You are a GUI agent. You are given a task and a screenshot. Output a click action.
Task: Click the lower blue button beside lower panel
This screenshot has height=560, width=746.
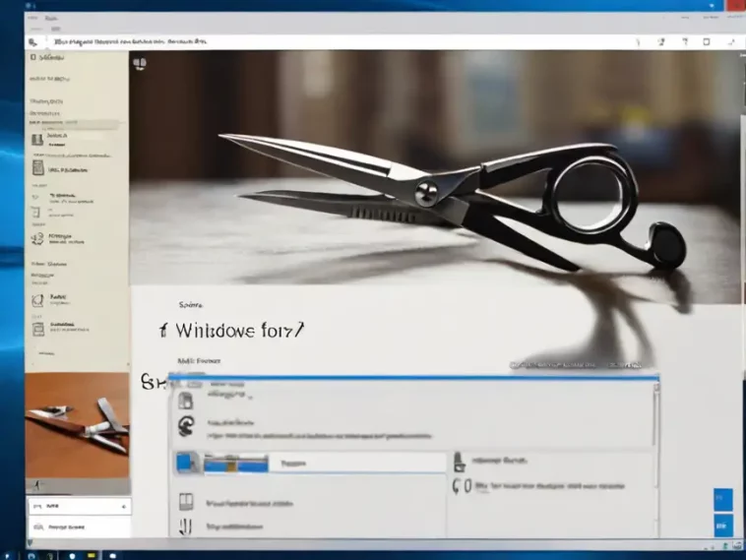pos(723,526)
